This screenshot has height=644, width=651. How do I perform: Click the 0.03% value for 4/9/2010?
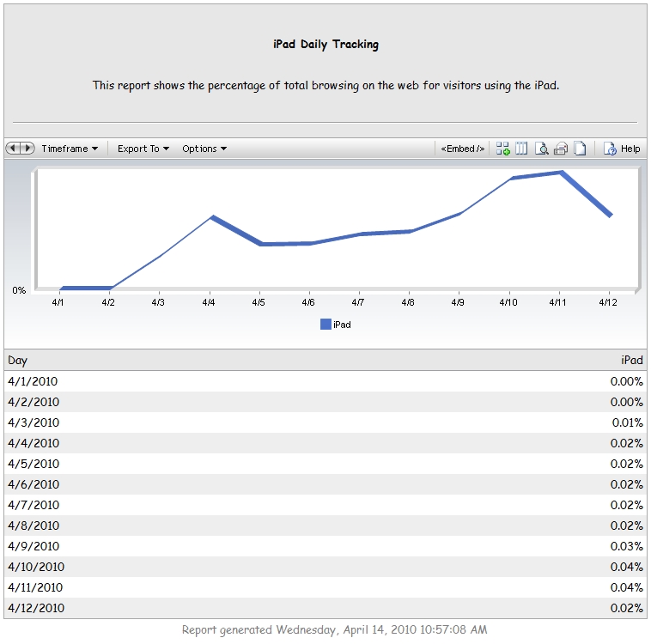click(626, 546)
